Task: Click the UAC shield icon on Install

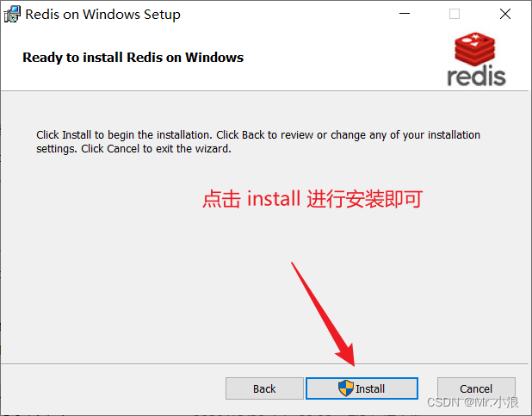Action: click(x=346, y=388)
